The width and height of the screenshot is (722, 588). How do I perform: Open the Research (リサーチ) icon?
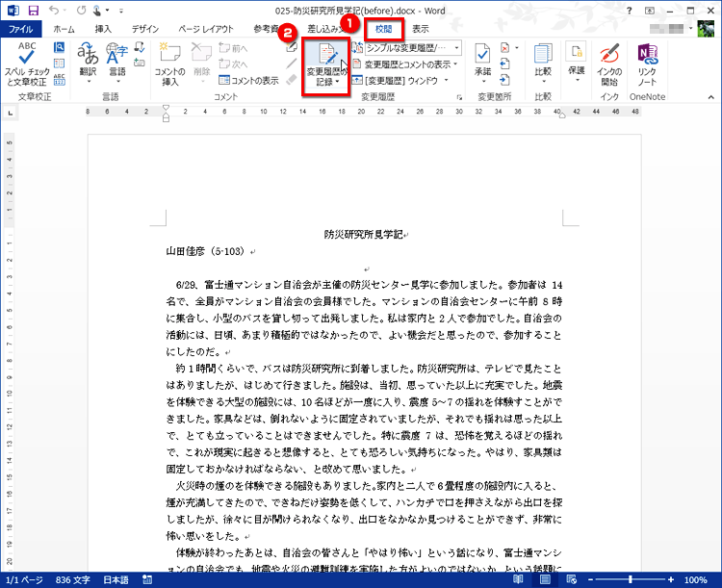59,47
